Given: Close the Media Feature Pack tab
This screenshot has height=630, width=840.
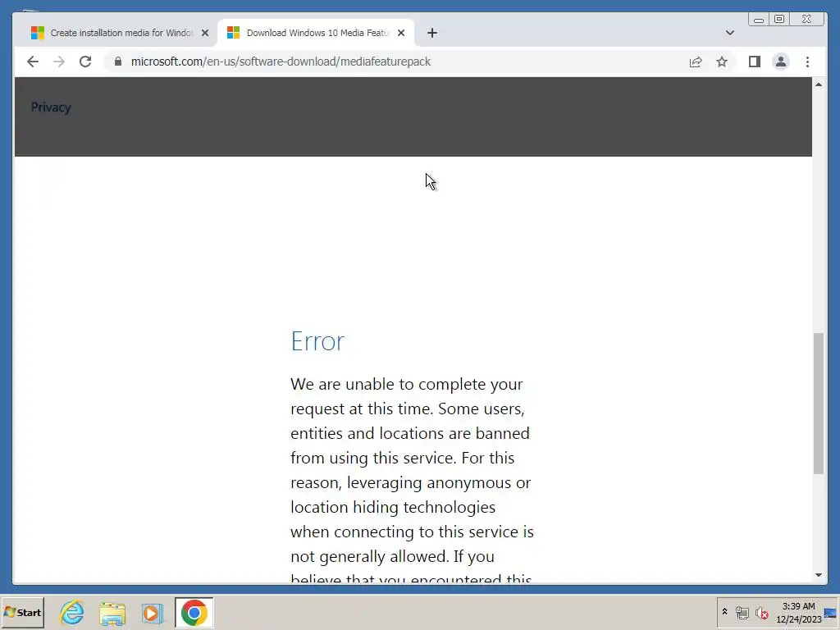Looking at the screenshot, I should click(x=400, y=33).
